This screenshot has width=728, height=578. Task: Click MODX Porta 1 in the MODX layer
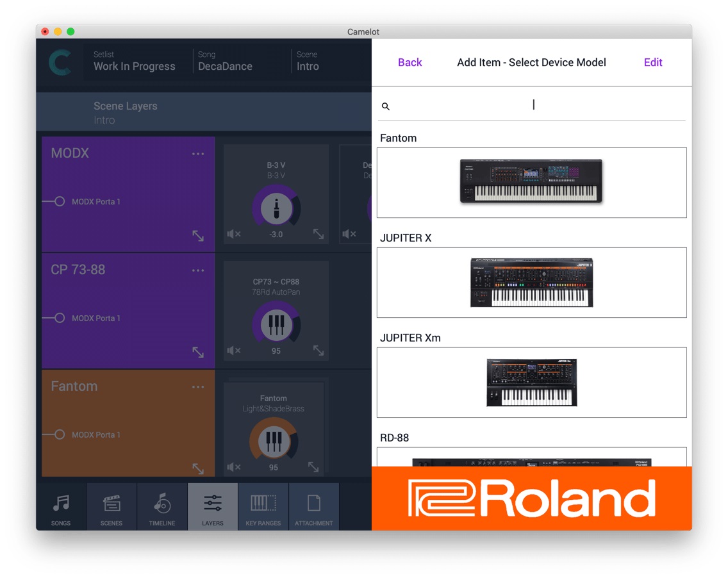pos(96,201)
